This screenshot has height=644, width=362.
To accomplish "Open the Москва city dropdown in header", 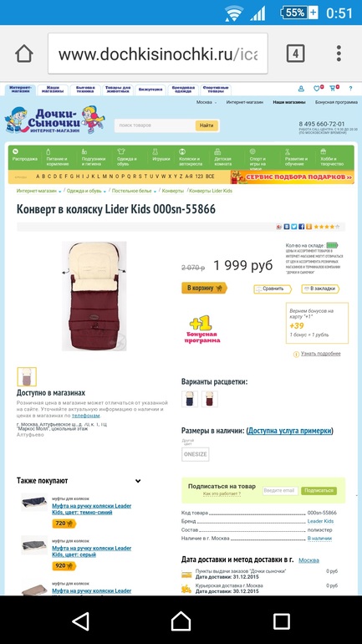I will coord(206,102).
